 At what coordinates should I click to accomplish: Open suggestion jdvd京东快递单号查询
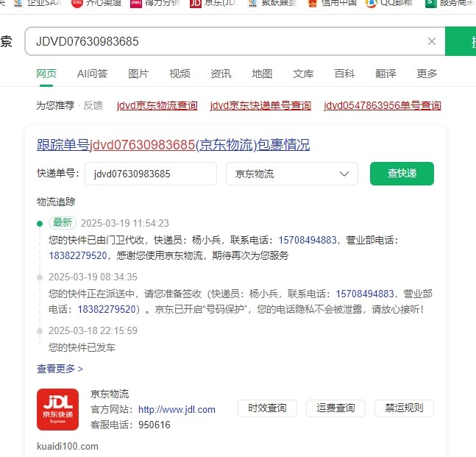click(260, 105)
